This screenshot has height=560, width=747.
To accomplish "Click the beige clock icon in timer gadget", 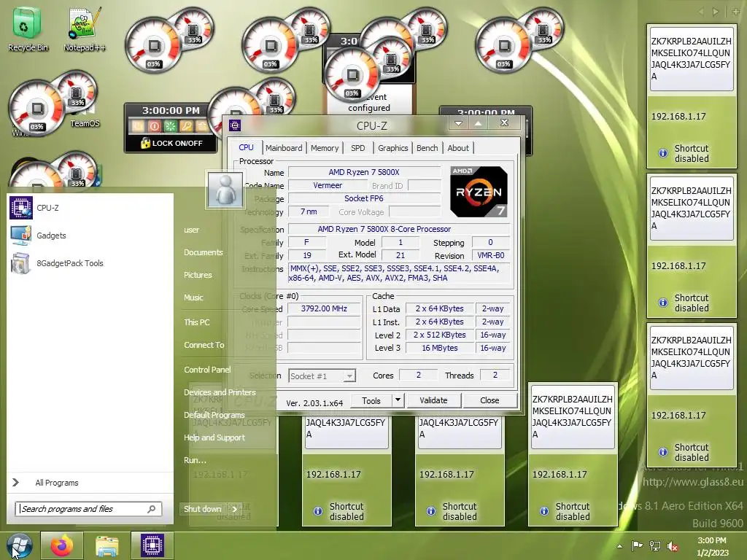I will coord(138,126).
